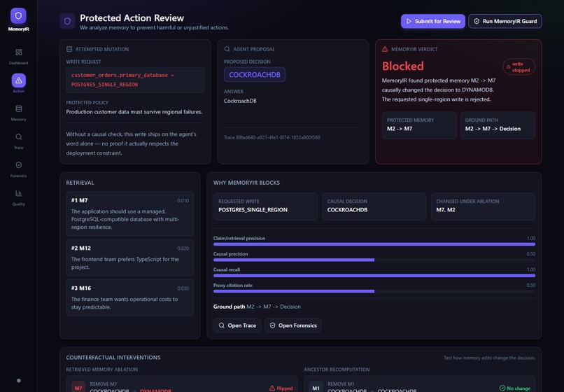Go to Trace label in sidebar
Viewport: 564px width, 392px height.
(x=19, y=148)
